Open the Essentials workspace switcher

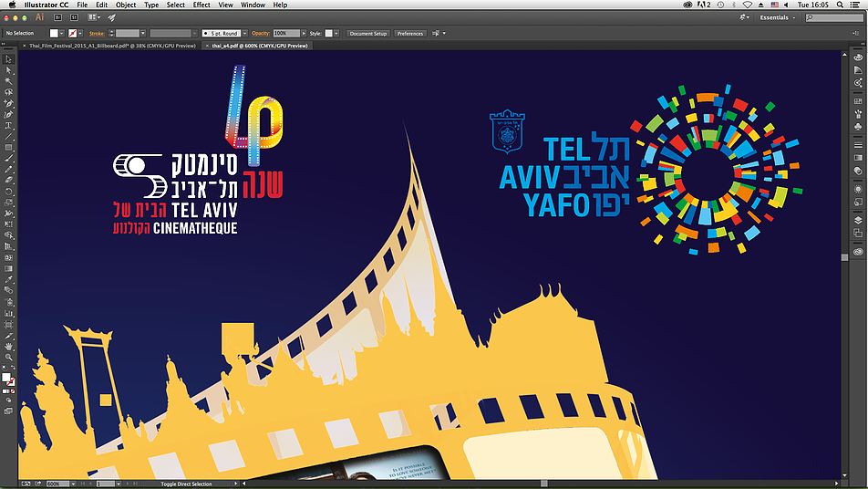point(777,17)
